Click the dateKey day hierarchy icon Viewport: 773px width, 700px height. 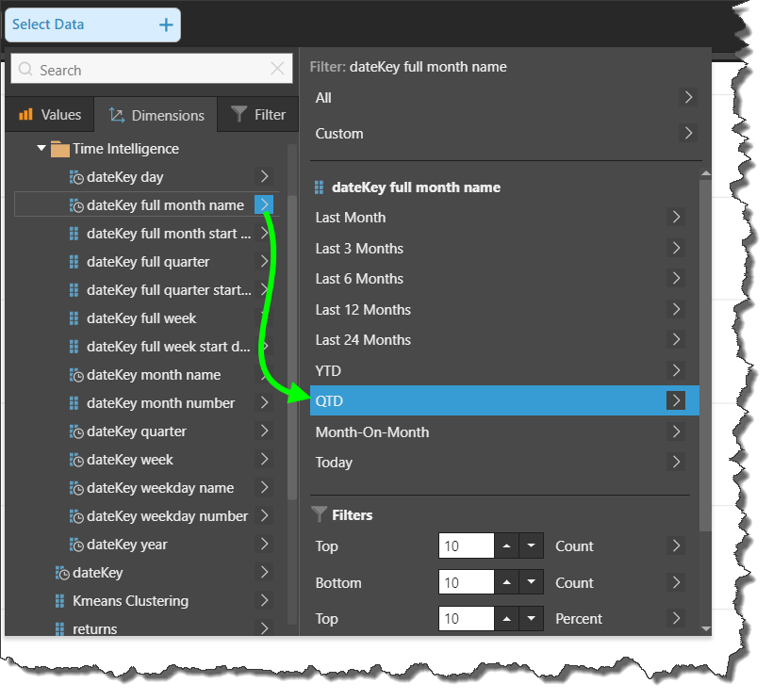click(x=76, y=177)
